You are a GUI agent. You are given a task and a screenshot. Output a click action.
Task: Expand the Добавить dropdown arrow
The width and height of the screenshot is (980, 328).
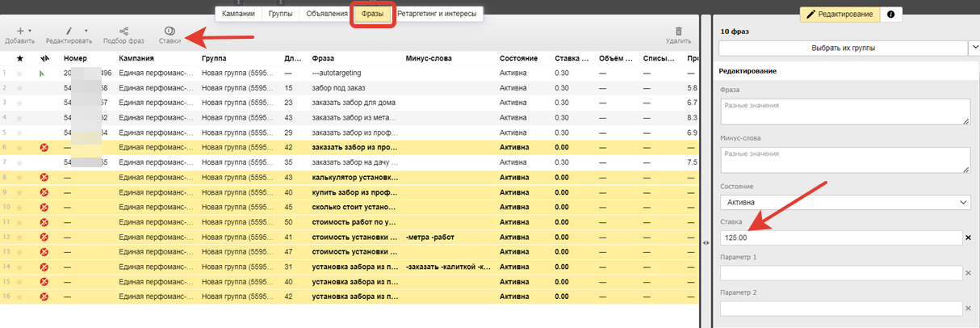(x=30, y=30)
